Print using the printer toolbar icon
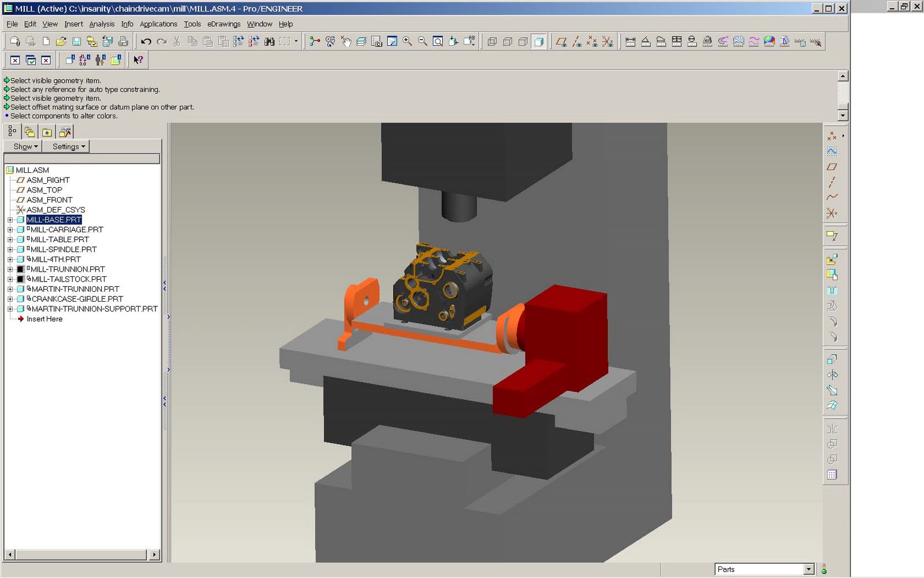924x578 pixels. pyautogui.click(x=123, y=42)
